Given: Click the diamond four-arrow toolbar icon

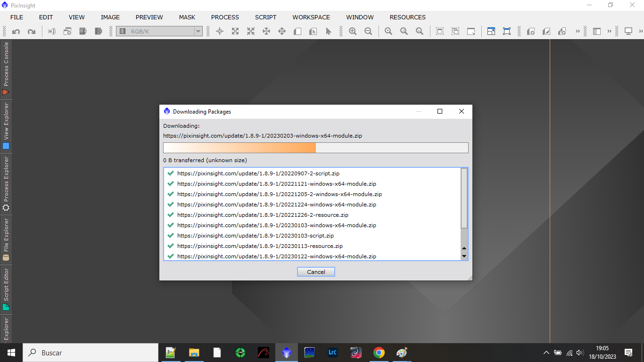Looking at the screenshot, I should [282, 32].
